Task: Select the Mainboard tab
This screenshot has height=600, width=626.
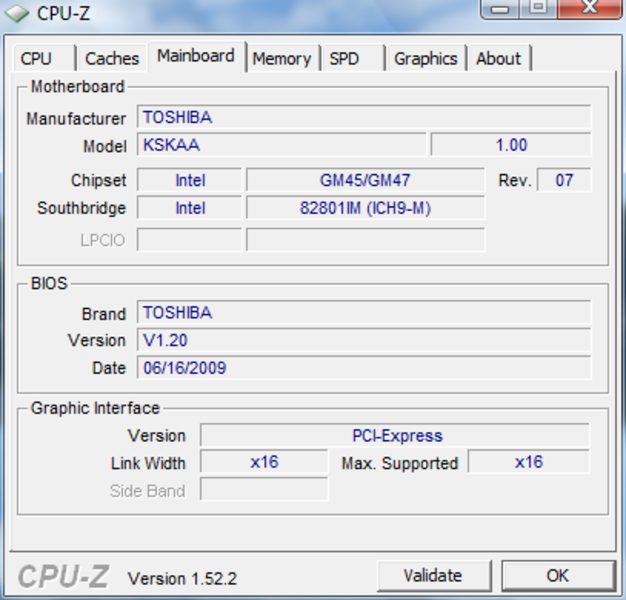Action: pyautogui.click(x=196, y=56)
